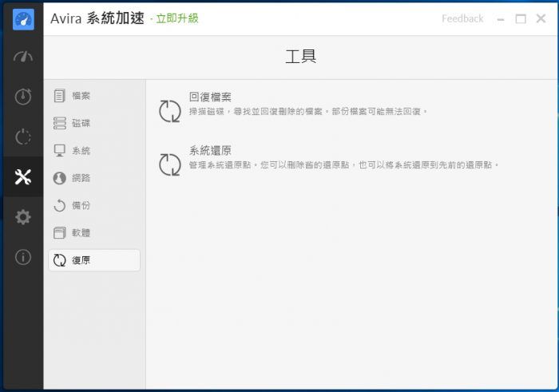Click the 網路 globe icon
Screen dimensions: 559x392
point(60,178)
